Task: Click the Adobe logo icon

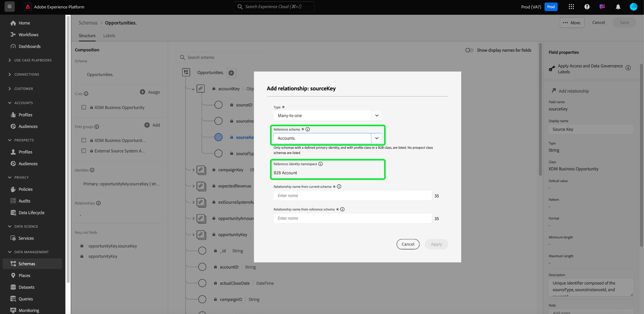Action: pyautogui.click(x=28, y=7)
